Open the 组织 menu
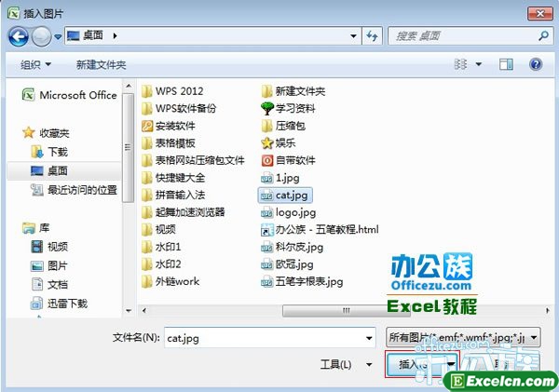 click(35, 64)
